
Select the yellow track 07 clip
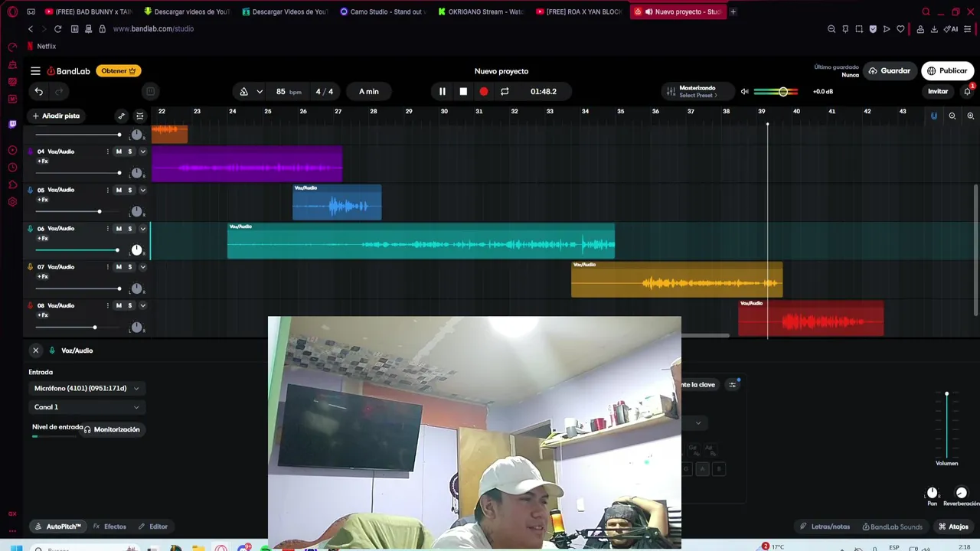[677, 279]
